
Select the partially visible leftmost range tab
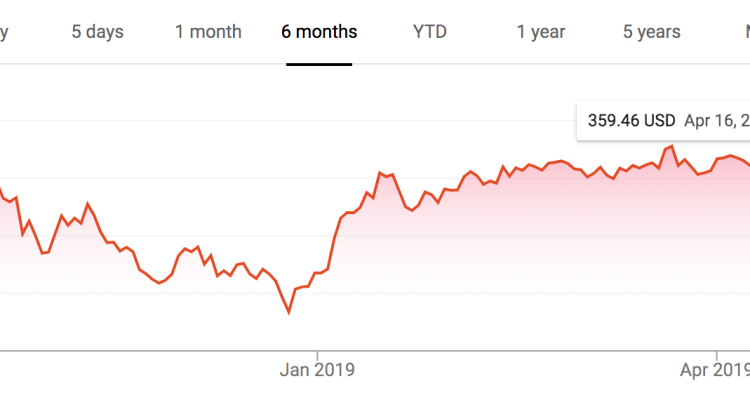[4, 32]
